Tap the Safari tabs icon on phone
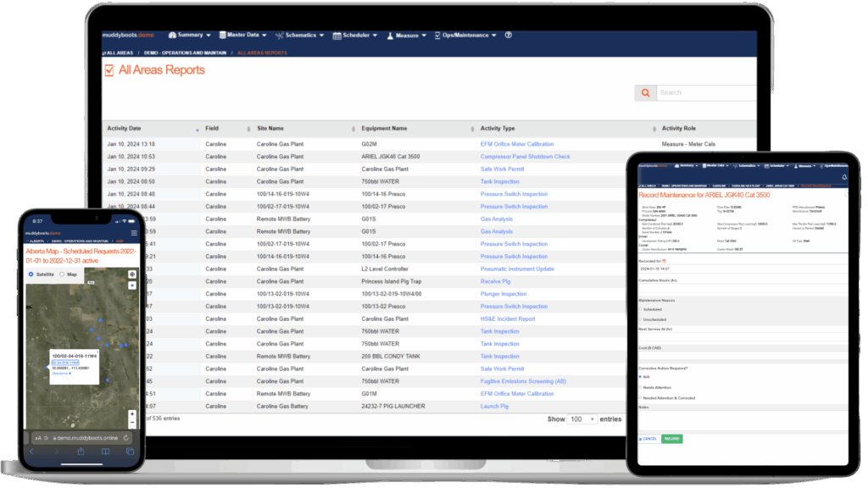This screenshot has width=868, height=488. click(130, 452)
